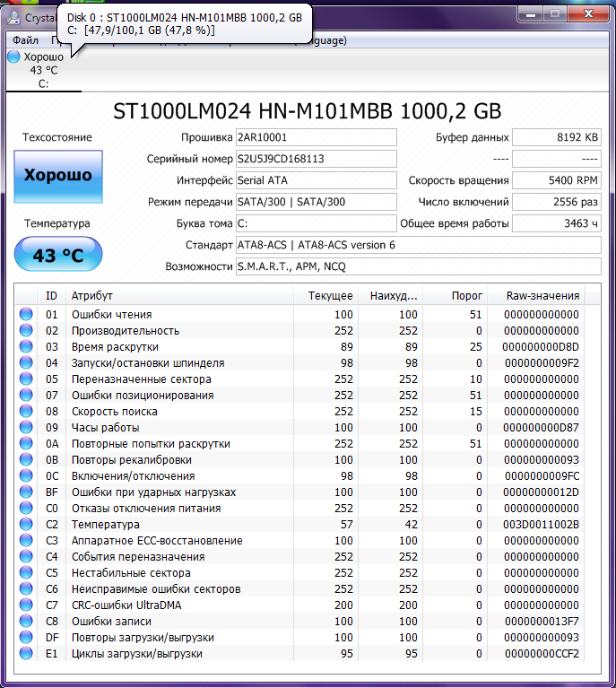
Task: Click status orb for Ошибки чтения row
Action: (x=26, y=315)
